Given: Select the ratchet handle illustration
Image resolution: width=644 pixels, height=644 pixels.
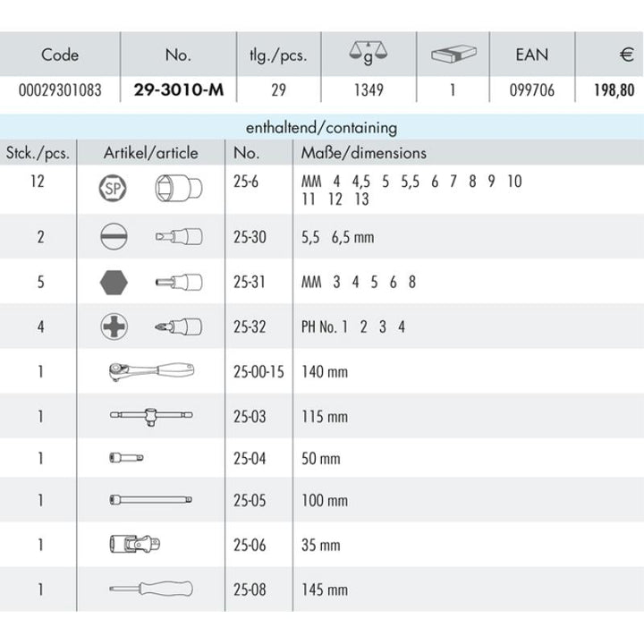Looking at the screenshot, I should 149,370.
